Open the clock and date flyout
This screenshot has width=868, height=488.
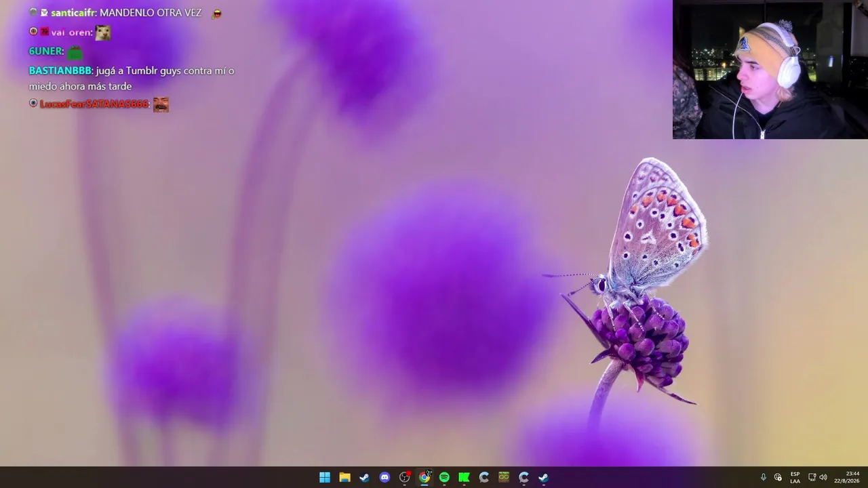pos(847,477)
